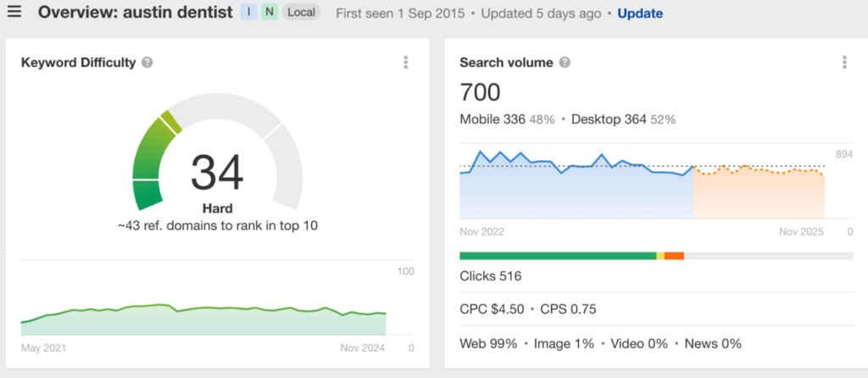
Task: Click the Local tag badge
Action: click(x=301, y=12)
